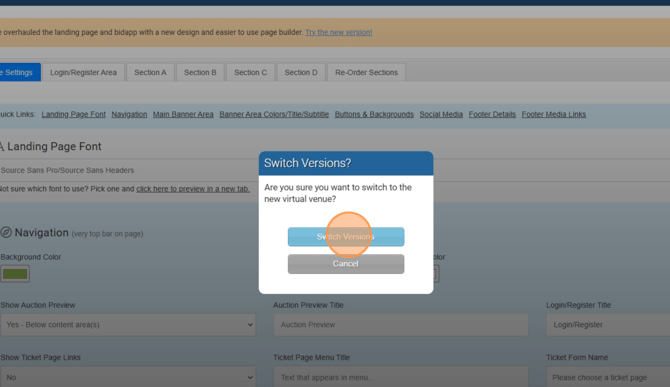Screen dimensions: 670x387
Task: Open the font preview in new tab link
Action: [193, 189]
